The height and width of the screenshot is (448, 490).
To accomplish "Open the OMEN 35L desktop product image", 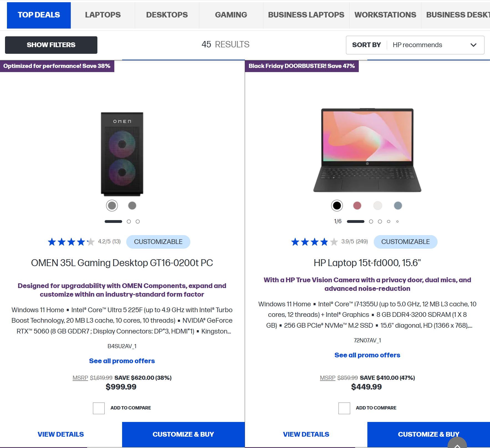I will pyautogui.click(x=122, y=154).
